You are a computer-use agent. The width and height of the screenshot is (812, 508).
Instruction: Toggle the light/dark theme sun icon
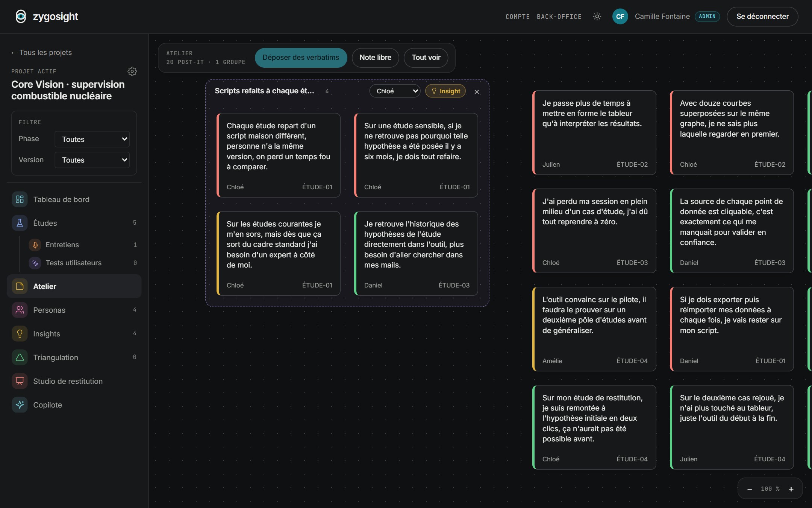(597, 17)
